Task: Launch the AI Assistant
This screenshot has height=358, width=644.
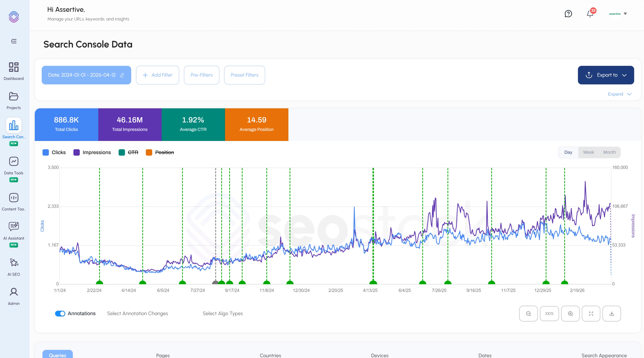Action: coord(14,230)
